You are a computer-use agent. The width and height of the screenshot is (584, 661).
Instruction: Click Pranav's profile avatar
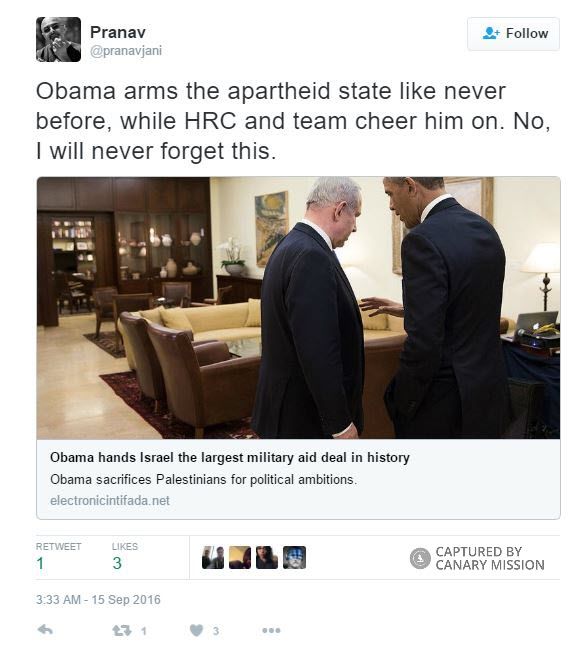tap(58, 39)
